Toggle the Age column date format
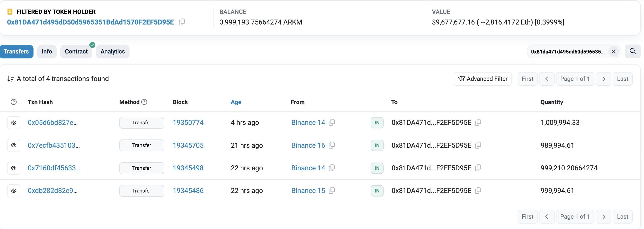 236,102
